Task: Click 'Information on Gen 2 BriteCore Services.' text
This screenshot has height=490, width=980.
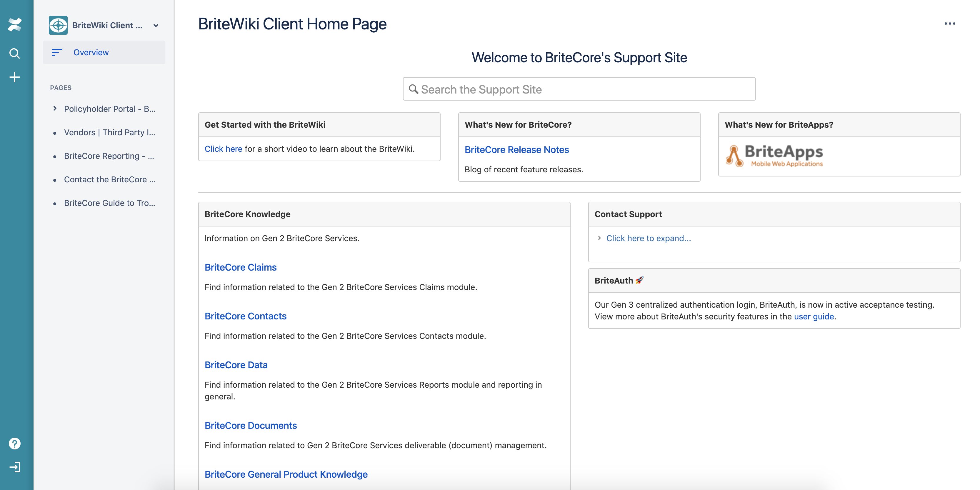Action: (x=282, y=238)
